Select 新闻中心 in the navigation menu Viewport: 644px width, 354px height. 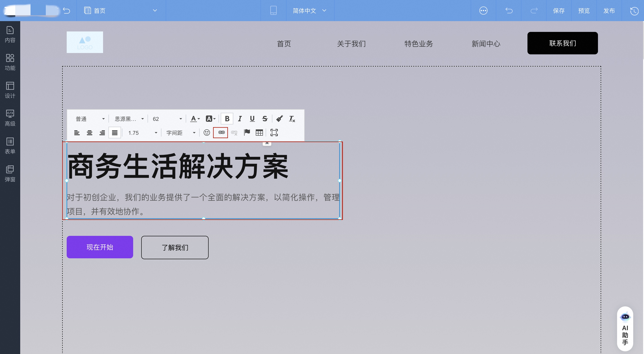[x=486, y=44]
